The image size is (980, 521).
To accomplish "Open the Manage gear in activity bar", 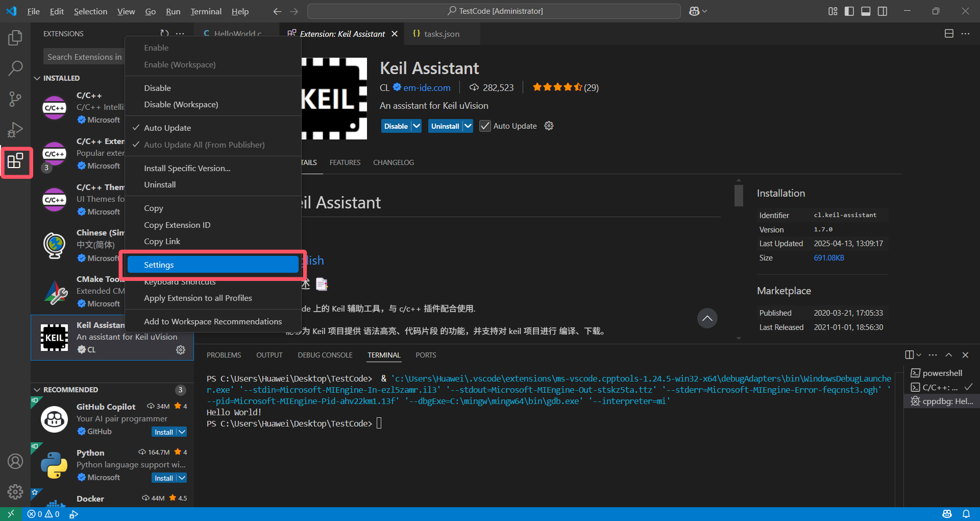I will click(15, 492).
